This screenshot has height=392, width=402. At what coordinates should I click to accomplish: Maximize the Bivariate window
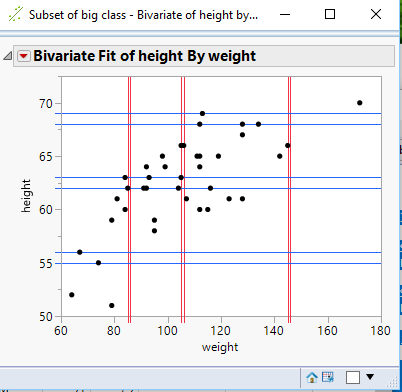tap(330, 14)
